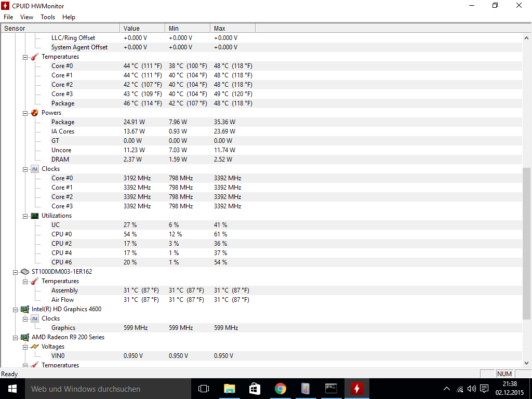Collapse the Intel(R) HD Graphics 4600 node
This screenshot has height=399, width=532.
[15, 310]
